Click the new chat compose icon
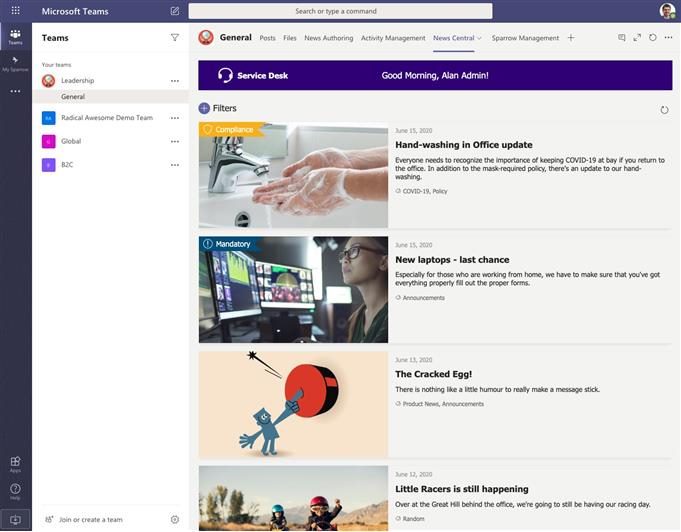681x532 pixels. (175, 11)
